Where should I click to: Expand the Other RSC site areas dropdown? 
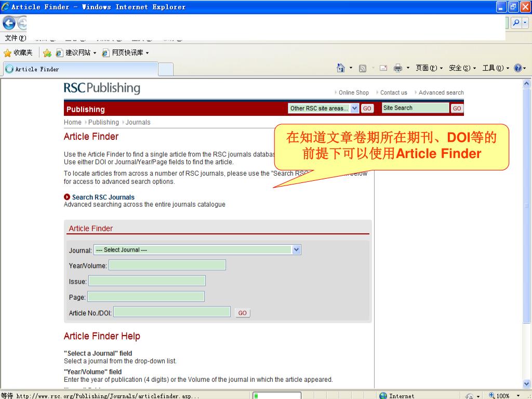354,108
